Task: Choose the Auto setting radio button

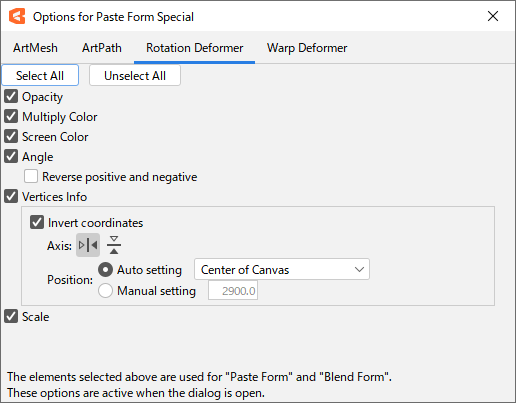Action: coord(105,270)
